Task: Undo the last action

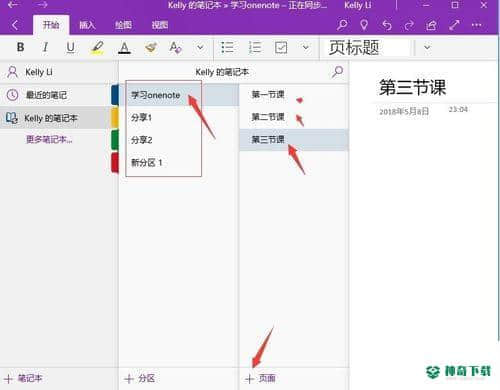Action: tap(387, 25)
